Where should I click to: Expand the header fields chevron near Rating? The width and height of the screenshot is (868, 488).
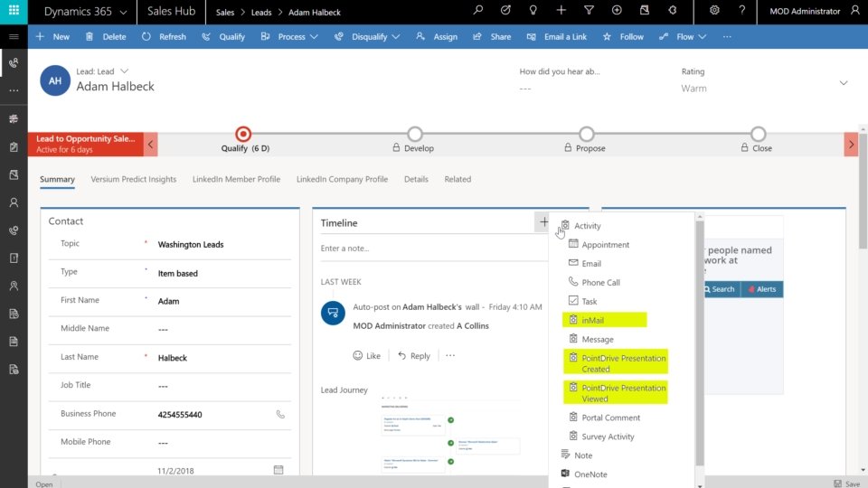[843, 83]
